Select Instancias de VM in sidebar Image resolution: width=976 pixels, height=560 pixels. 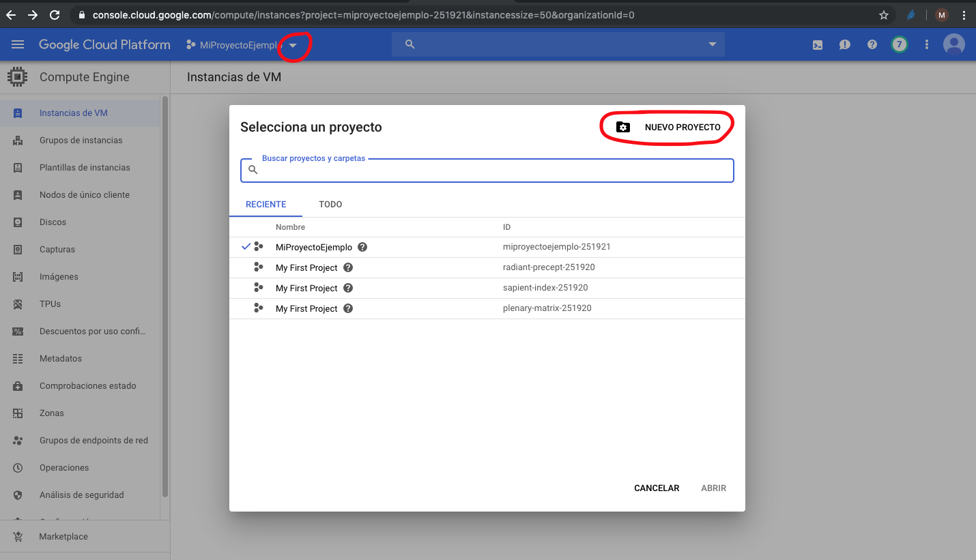81,113
